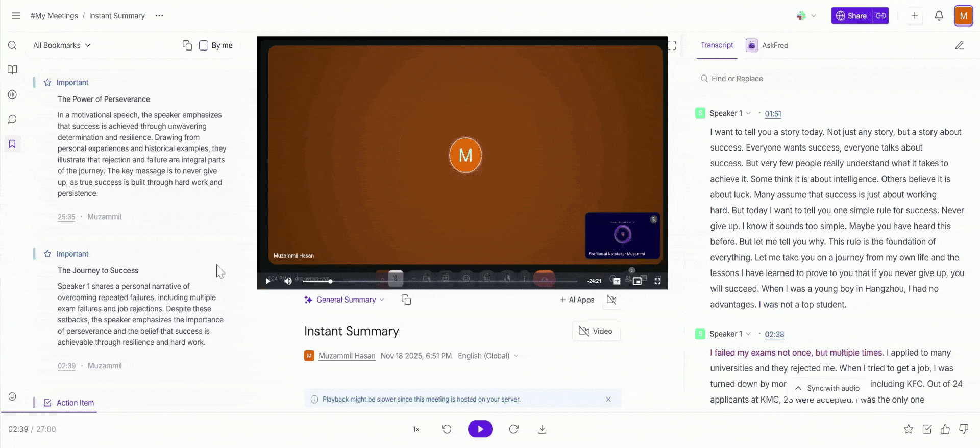Jump to the 02:39 bookmark timestamp
This screenshot has width=980, height=448.
coord(66,366)
